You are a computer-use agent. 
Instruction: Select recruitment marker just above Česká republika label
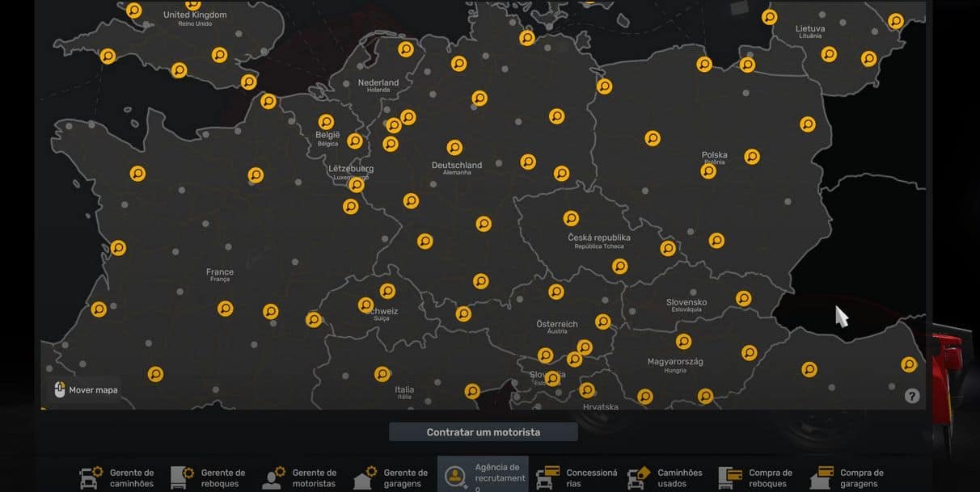(571, 218)
